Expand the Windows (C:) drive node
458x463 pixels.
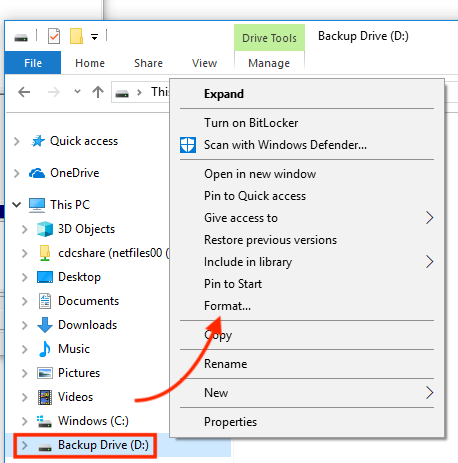tap(24, 421)
